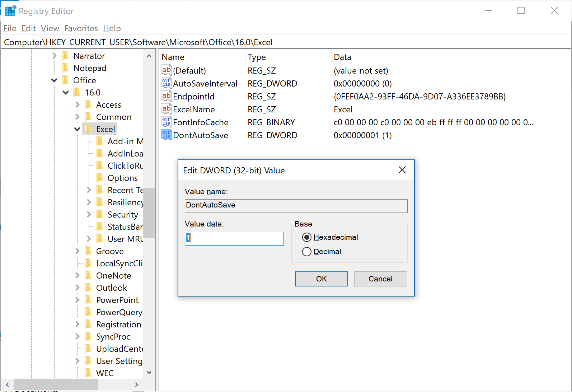Click the PowerPoint folder icon
Screen dimensions: 572x392
point(88,300)
